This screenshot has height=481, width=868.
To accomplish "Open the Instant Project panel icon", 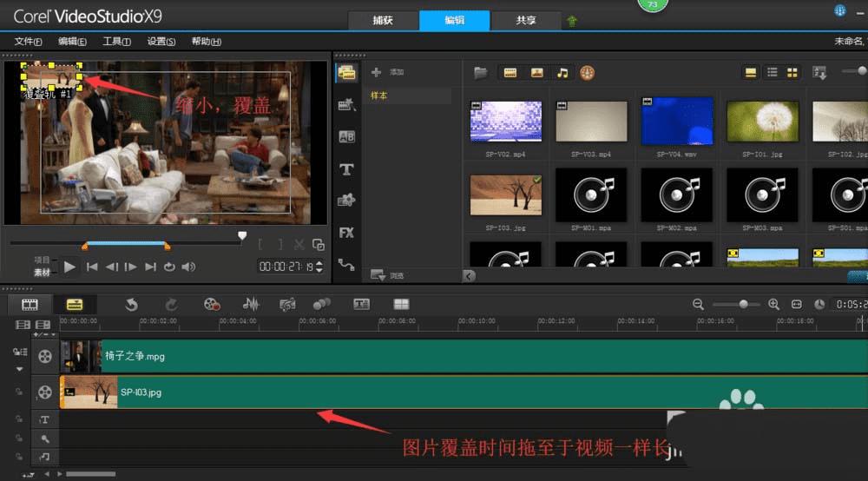I will click(x=347, y=104).
